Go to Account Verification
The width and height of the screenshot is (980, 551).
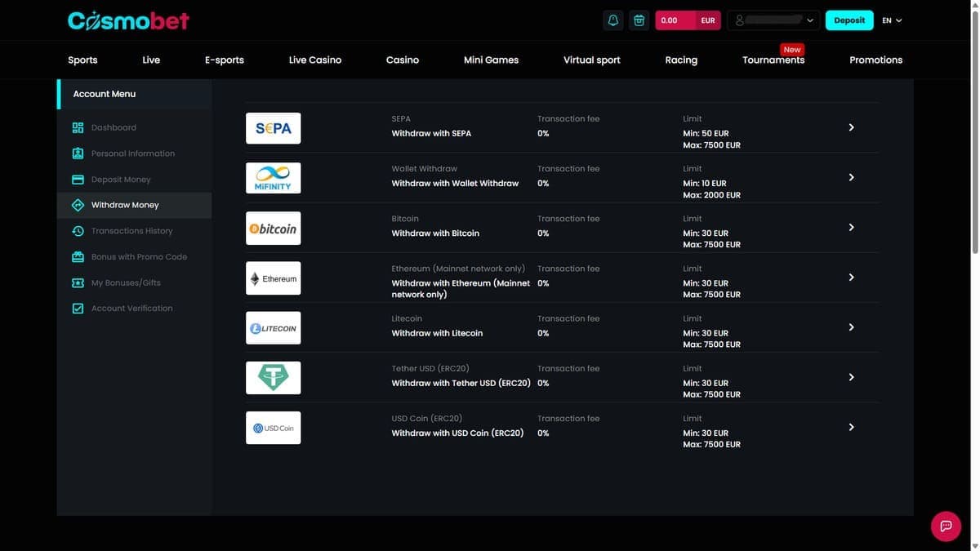132,309
